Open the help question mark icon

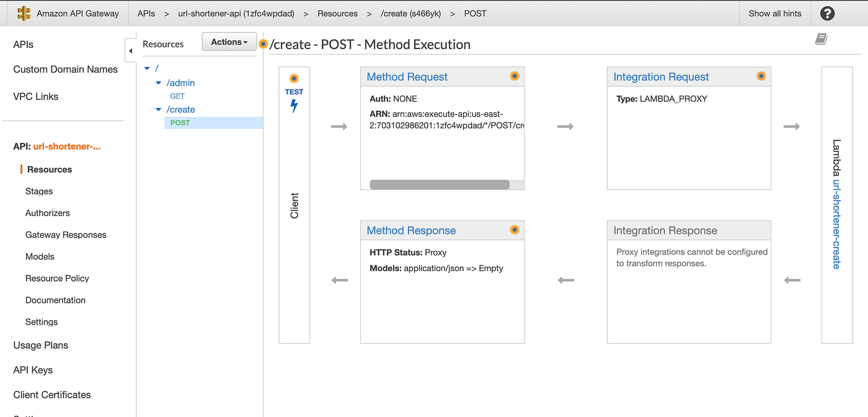point(827,13)
